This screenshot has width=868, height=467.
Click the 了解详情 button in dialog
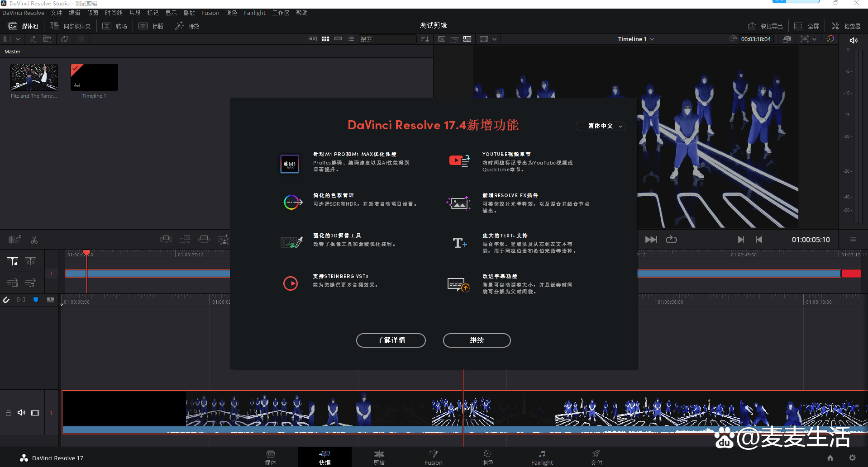tap(391, 340)
